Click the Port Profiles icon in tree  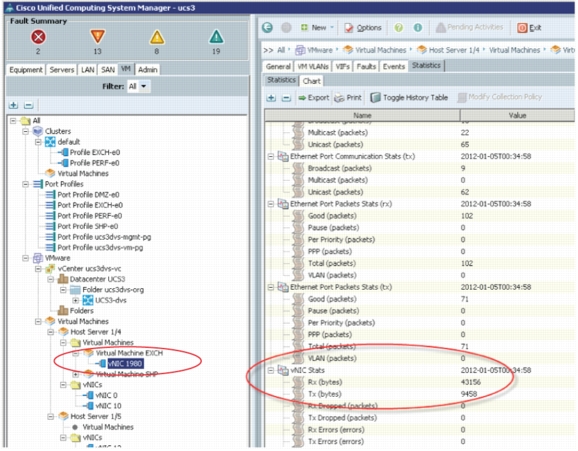tap(38, 184)
